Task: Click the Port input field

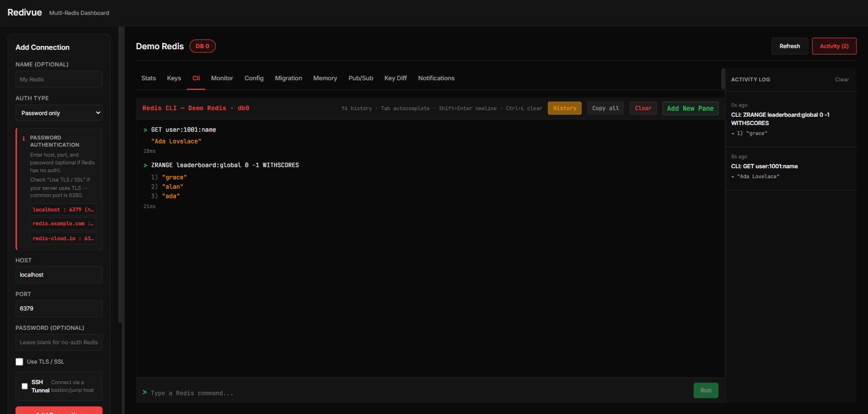Action: 59,308
